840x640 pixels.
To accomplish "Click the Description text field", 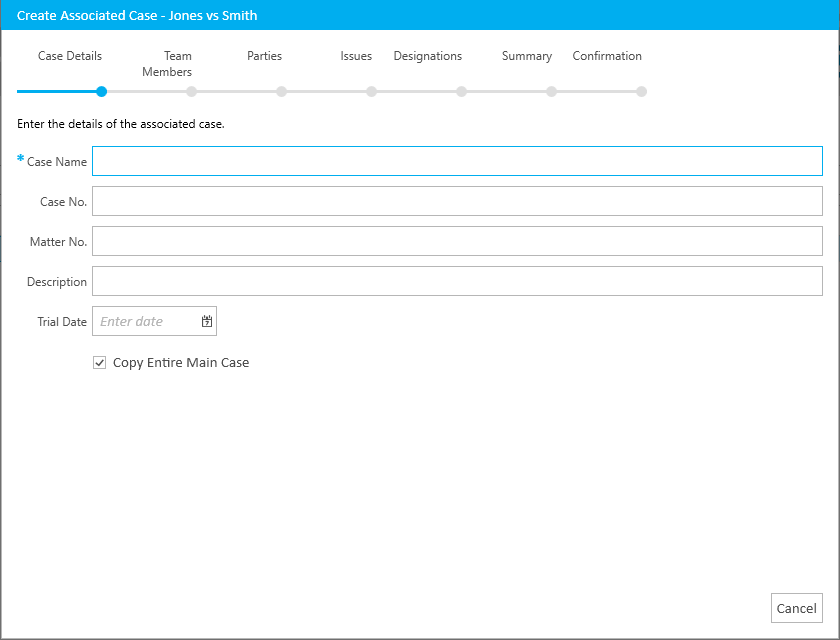I will (x=457, y=281).
